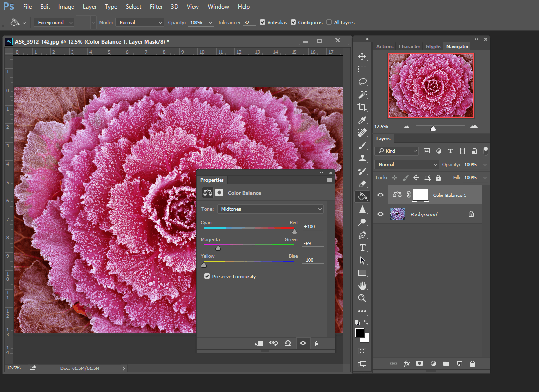Select the Eyedropper tool

[362, 120]
